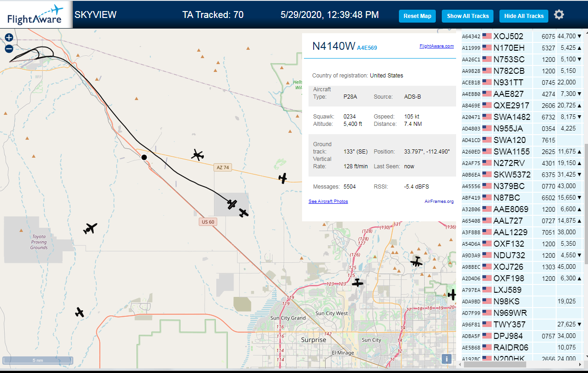Open the AirFrames.org link
Screen dimensions: 588x373
[439, 201]
